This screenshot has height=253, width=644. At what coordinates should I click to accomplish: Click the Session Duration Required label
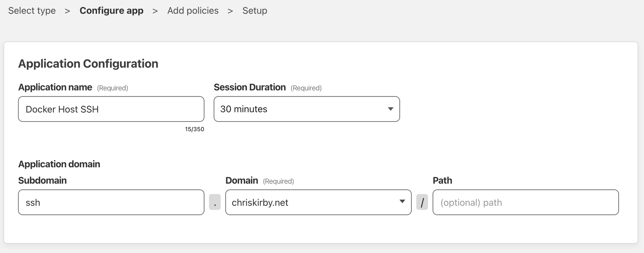pos(306,87)
